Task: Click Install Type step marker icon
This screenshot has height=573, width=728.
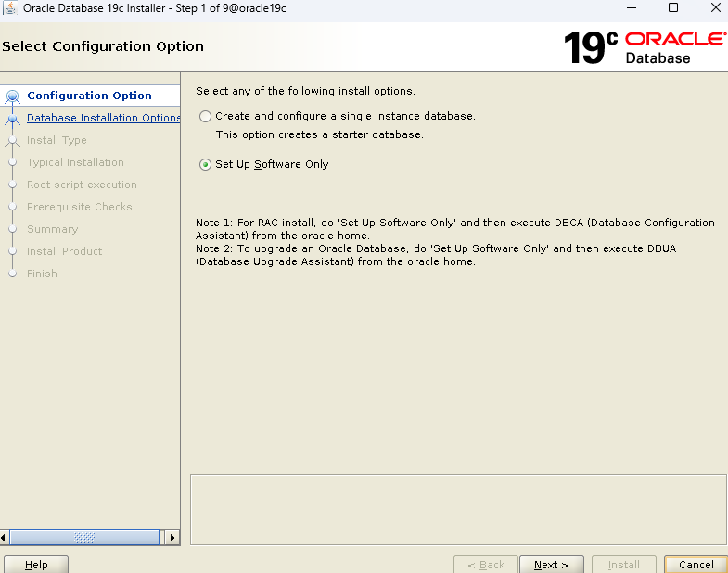Action: [x=13, y=141]
